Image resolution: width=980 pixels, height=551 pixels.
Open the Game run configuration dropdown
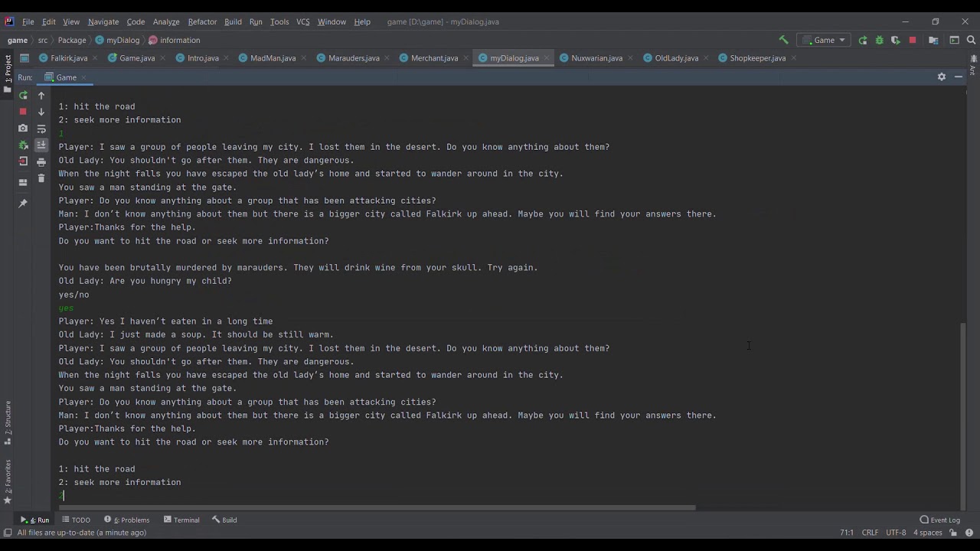pos(823,40)
